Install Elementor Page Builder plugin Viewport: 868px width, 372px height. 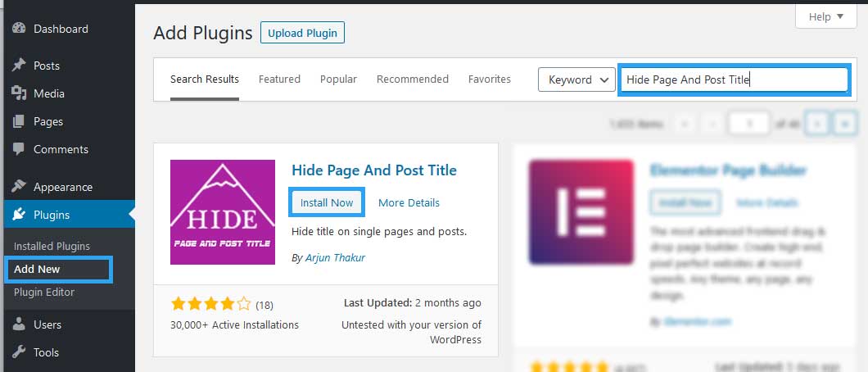click(x=685, y=202)
